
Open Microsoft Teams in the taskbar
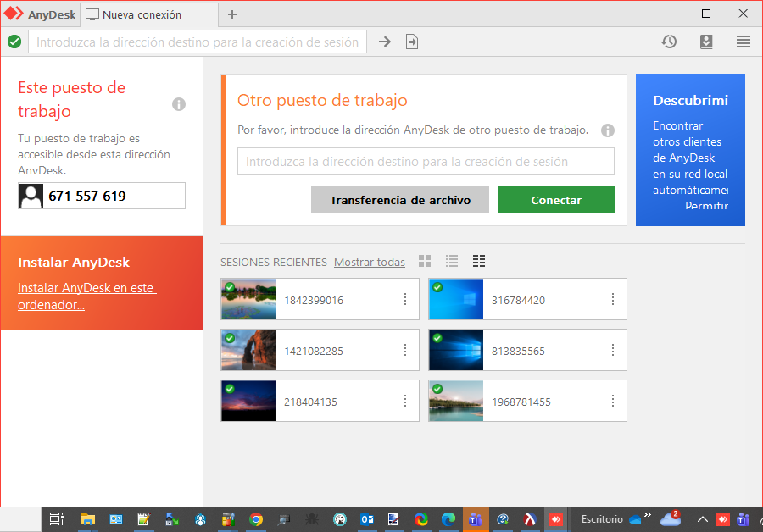click(476, 519)
